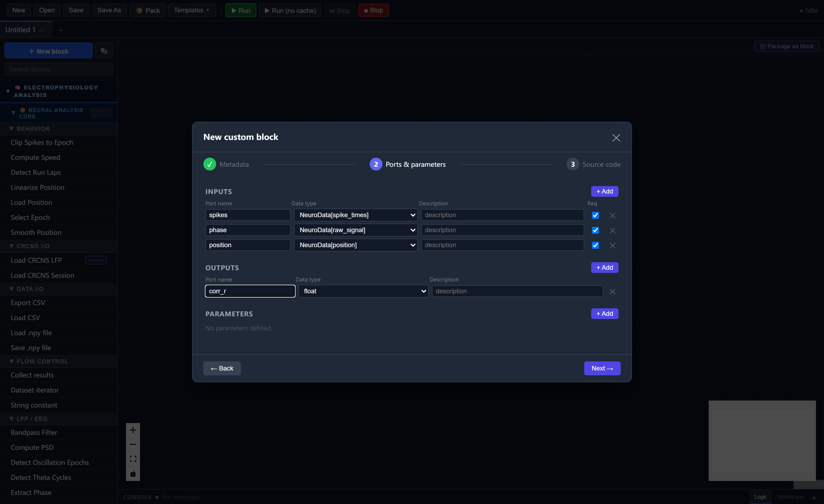Remove the spikes input port row
The height and width of the screenshot is (504, 824).
point(612,216)
